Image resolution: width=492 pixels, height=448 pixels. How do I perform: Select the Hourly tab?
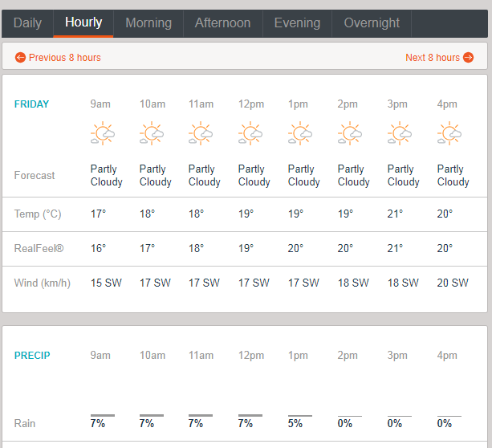(x=83, y=22)
